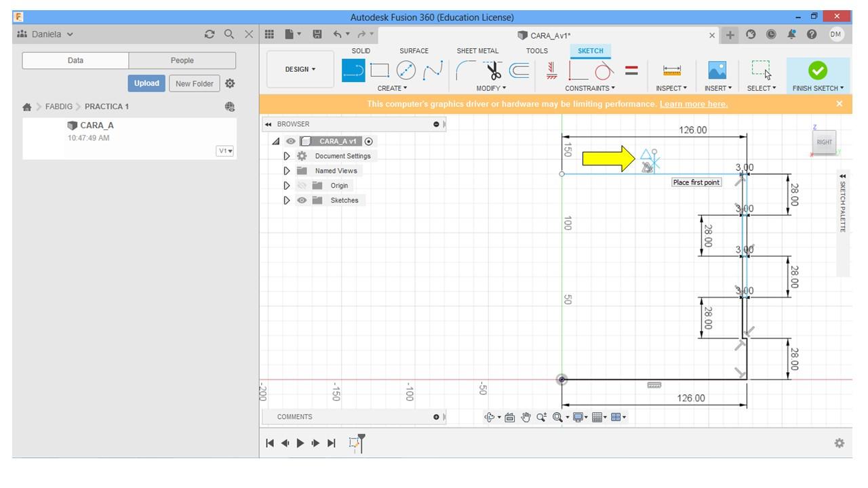Open the Learn more here link
The width and height of the screenshot is (868, 488).
coord(693,104)
